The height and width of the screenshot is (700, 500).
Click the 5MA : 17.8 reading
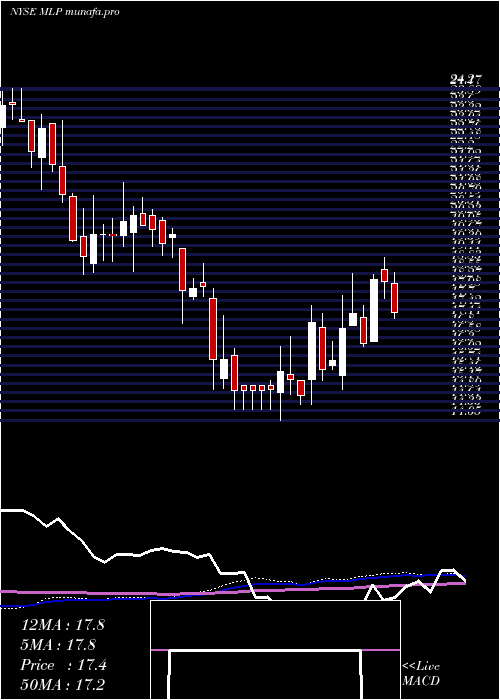pyautogui.click(x=58, y=645)
